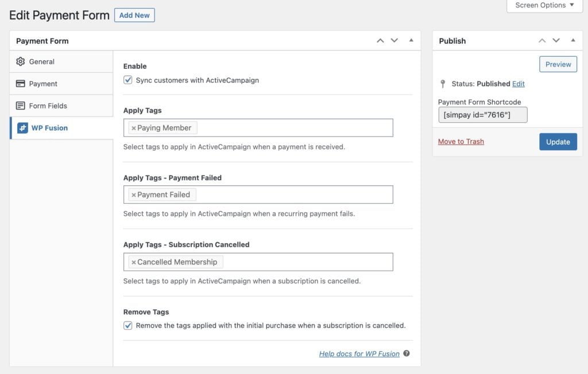Viewport: 588px width, 374px height.
Task: Move Payment Form panel up
Action: tap(380, 41)
